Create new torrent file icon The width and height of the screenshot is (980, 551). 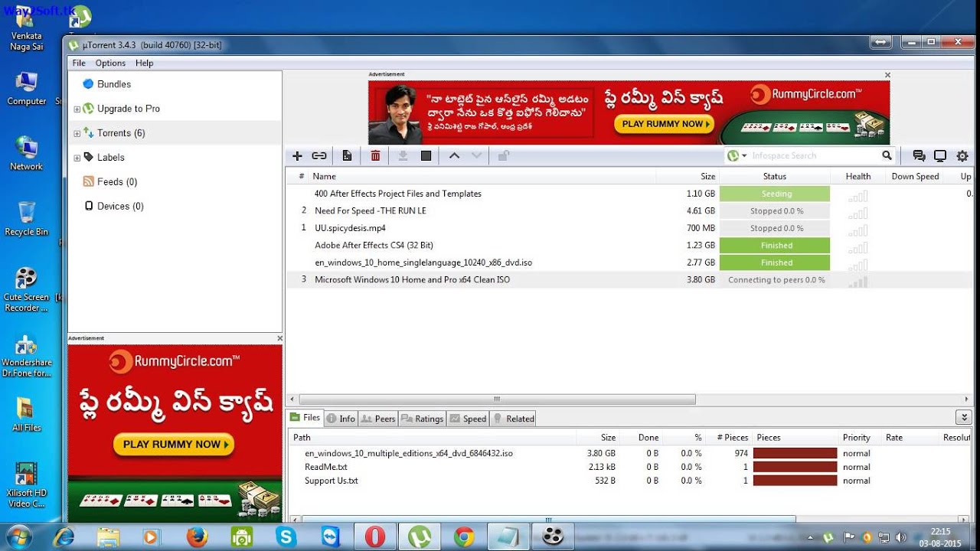point(347,156)
